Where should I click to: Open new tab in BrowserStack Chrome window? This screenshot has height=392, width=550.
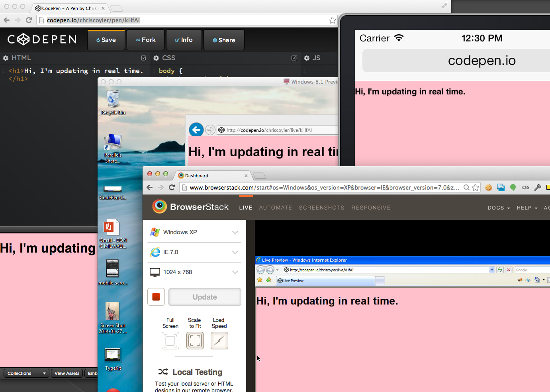259,176
